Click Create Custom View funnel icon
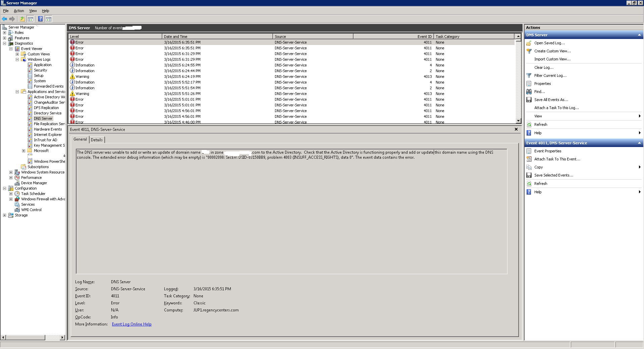 coord(529,51)
